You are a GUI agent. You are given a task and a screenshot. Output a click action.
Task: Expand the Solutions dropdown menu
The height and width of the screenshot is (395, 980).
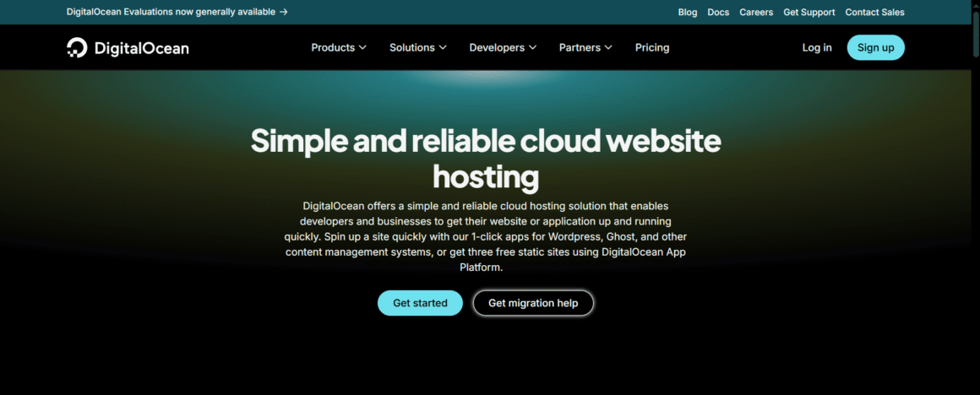[x=418, y=47]
